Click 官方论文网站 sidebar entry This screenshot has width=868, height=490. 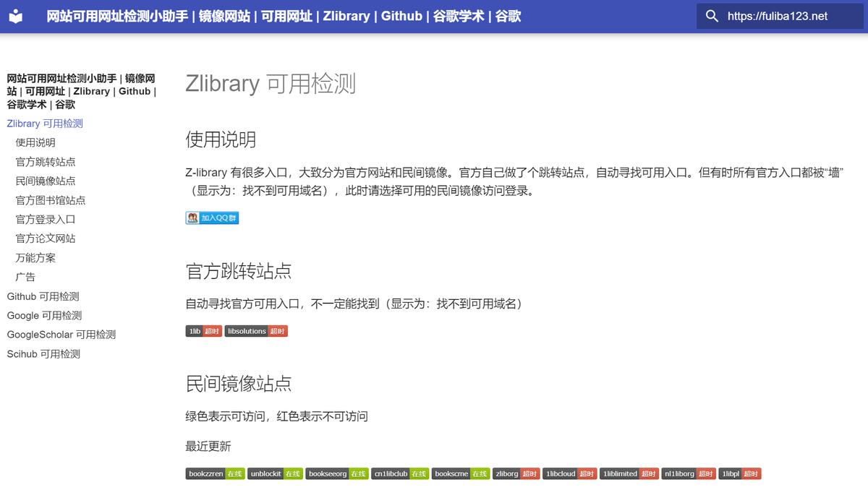(46, 238)
